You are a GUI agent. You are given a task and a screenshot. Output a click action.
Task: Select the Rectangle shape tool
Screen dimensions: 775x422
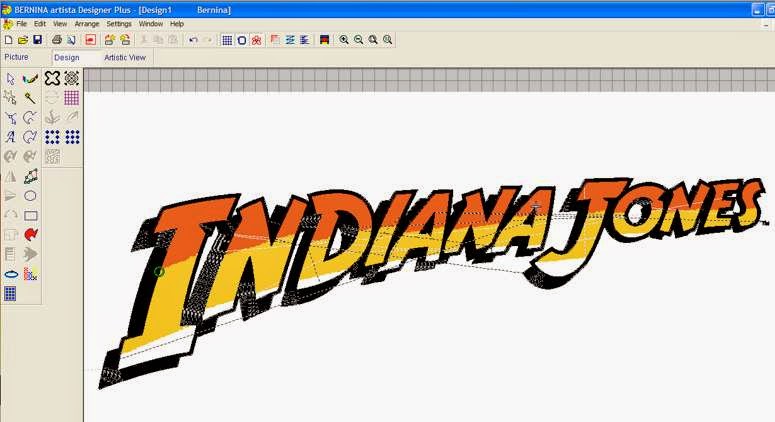30,215
